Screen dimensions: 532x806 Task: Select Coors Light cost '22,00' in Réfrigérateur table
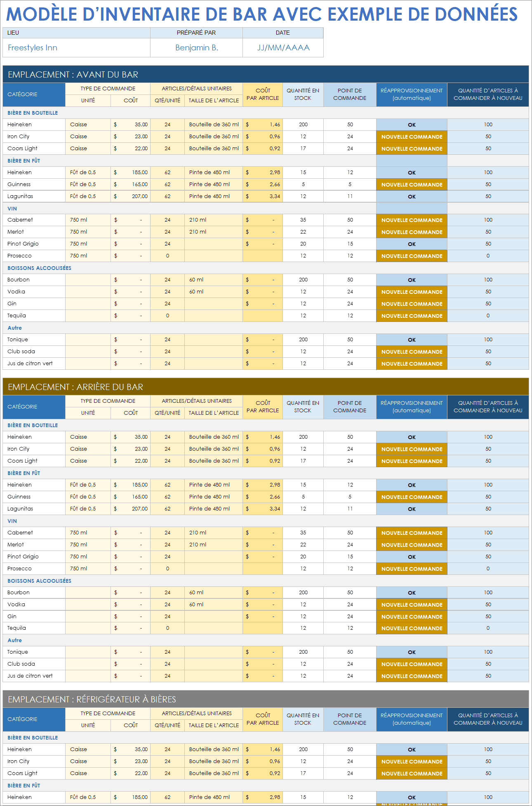coord(130,773)
